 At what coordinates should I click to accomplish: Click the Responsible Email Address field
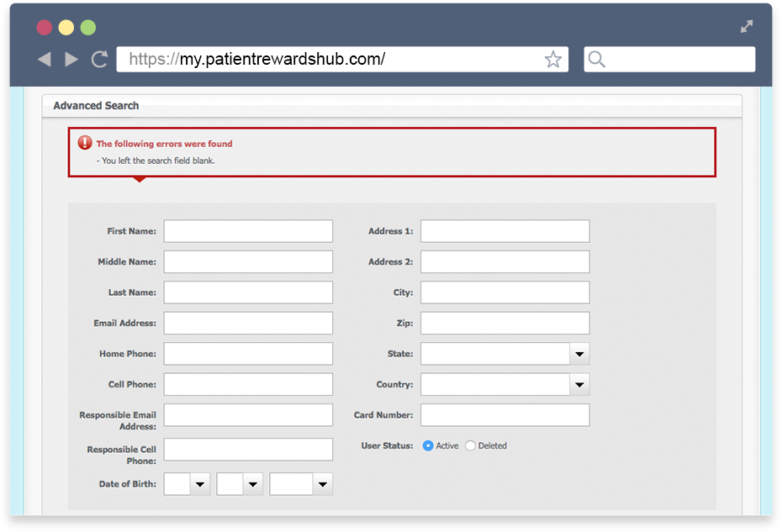(248, 415)
